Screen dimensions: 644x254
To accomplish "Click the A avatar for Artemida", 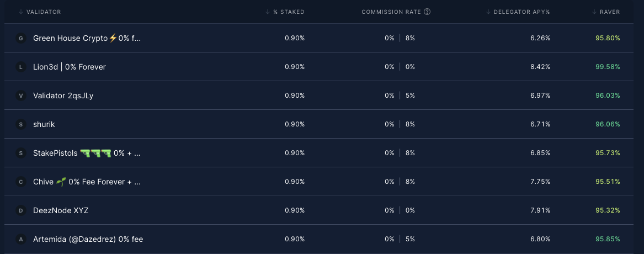I will [x=21, y=239].
